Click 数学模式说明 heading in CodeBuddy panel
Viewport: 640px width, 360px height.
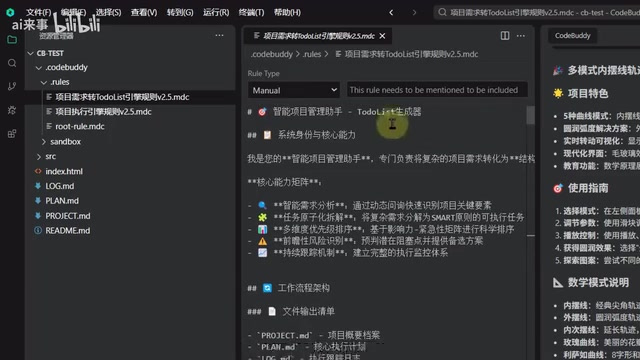click(x=598, y=282)
